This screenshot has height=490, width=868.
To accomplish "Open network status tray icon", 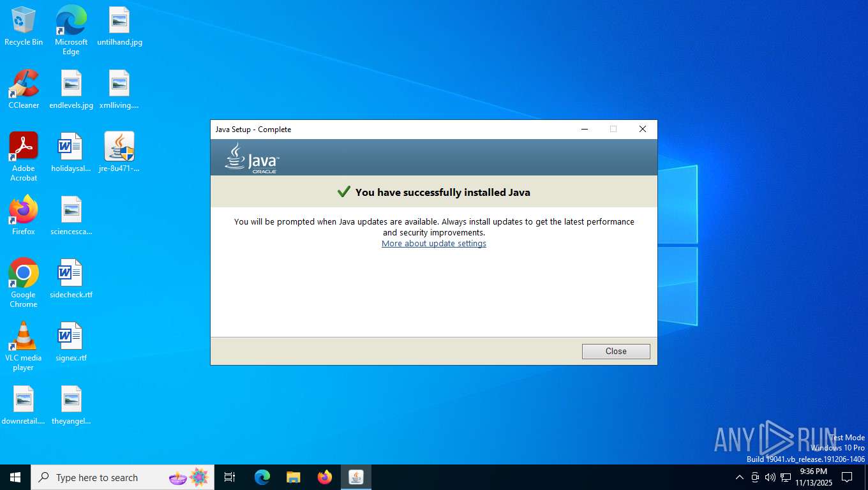I will point(786,477).
